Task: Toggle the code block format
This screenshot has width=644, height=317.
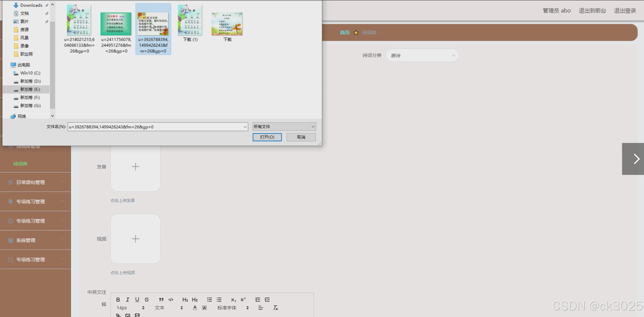Action: pyautogui.click(x=171, y=300)
